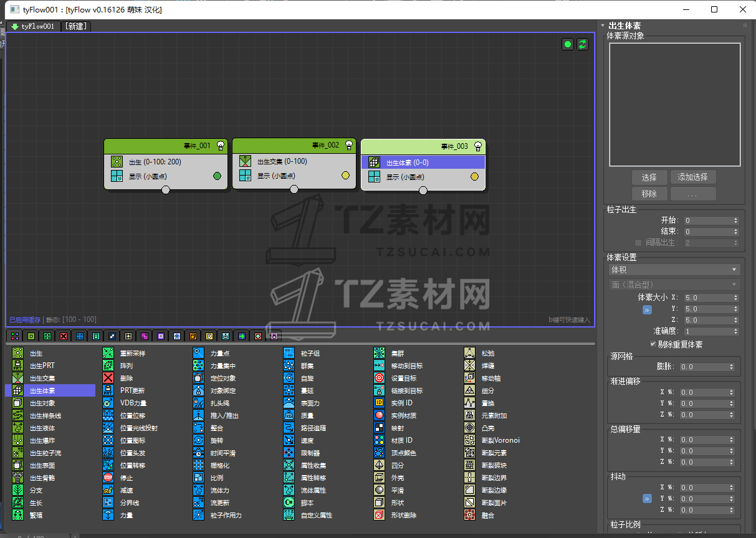Click the ... button beside 移除

pos(692,194)
